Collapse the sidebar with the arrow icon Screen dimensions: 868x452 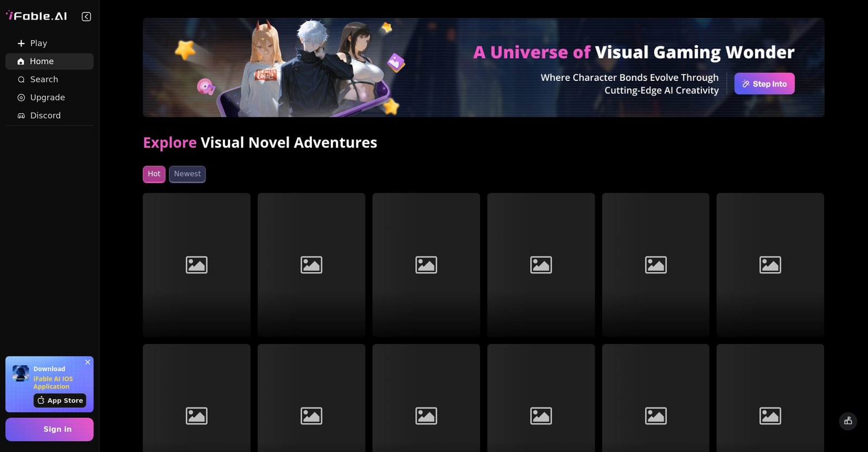click(86, 17)
